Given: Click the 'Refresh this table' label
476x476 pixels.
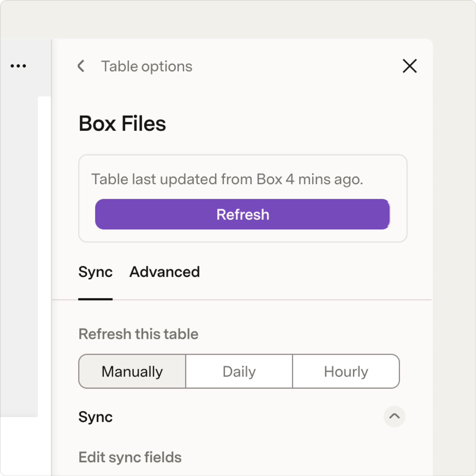Looking at the screenshot, I should pyautogui.click(x=139, y=334).
